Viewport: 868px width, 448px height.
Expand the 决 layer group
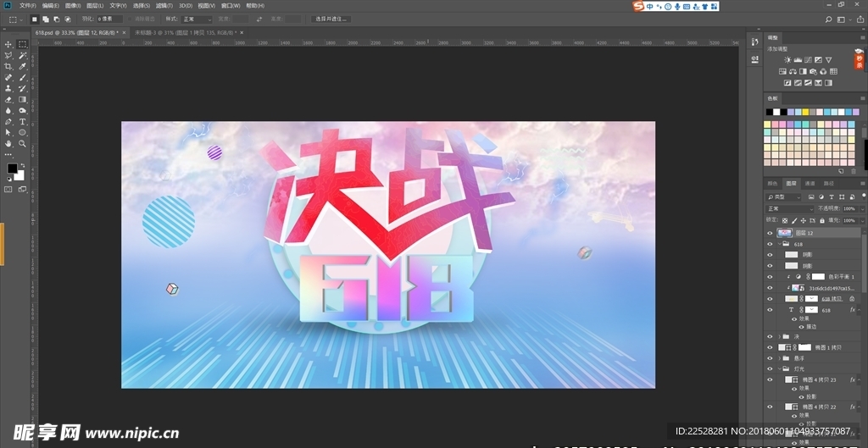[x=780, y=336]
